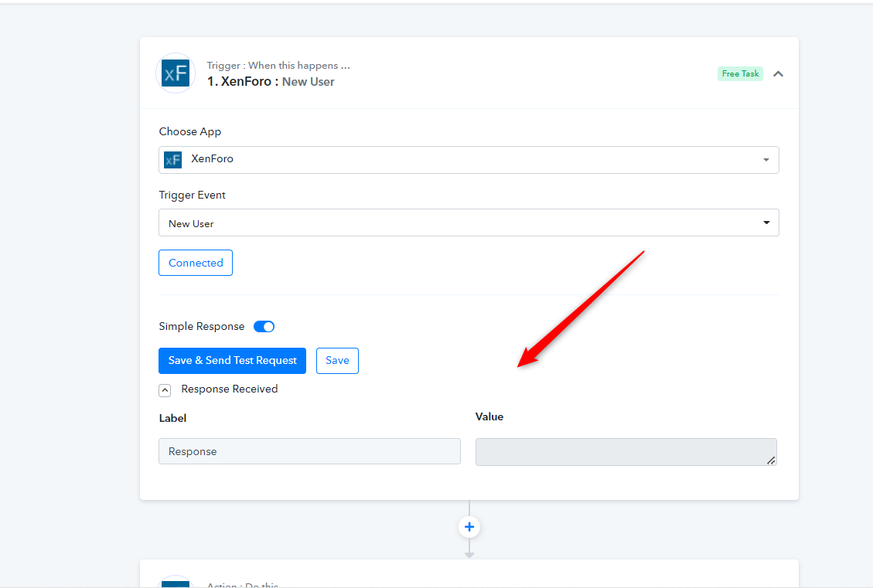The image size is (873, 588).
Task: Click the Free Task badge
Action: (x=740, y=73)
